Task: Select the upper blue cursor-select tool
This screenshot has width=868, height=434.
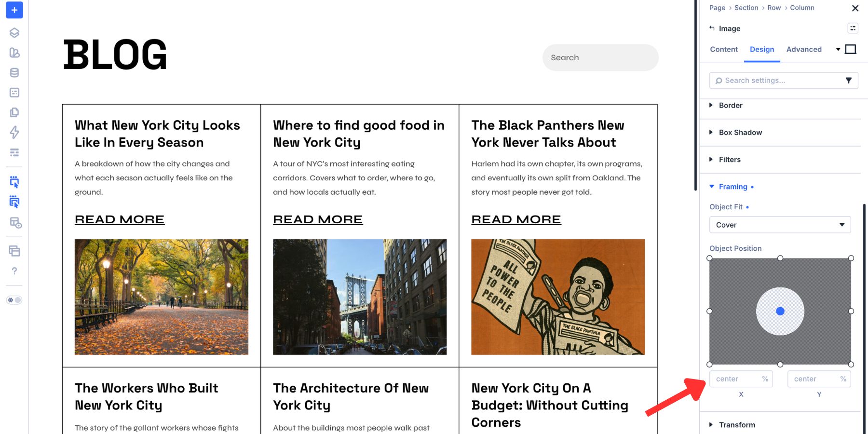Action: point(14,182)
